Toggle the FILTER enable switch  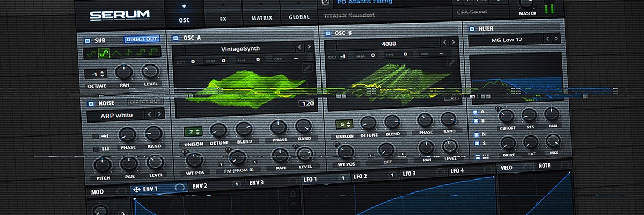tap(472, 28)
